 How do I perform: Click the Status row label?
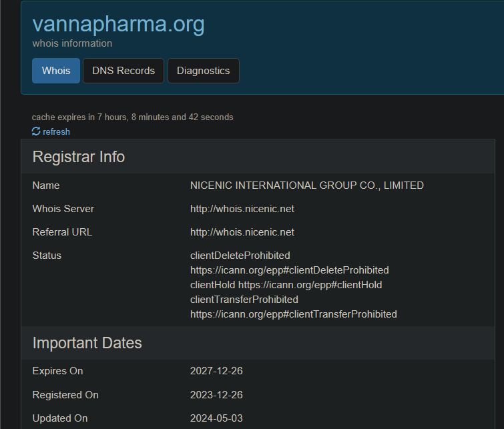pos(47,256)
